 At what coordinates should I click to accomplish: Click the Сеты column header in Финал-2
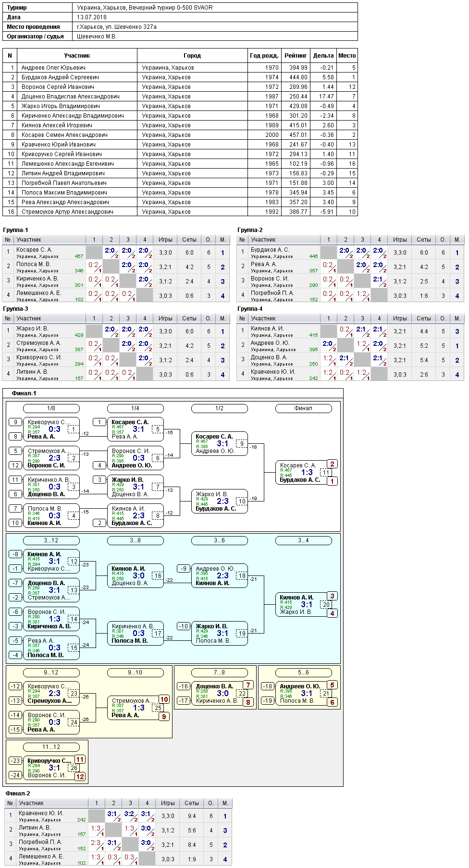(x=192, y=803)
